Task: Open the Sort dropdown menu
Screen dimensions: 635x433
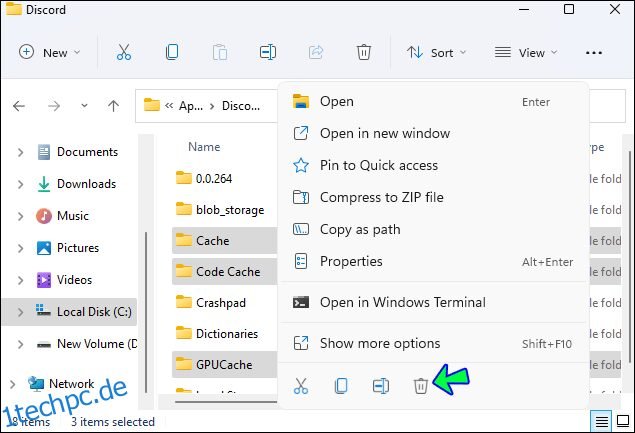Action: (x=437, y=53)
